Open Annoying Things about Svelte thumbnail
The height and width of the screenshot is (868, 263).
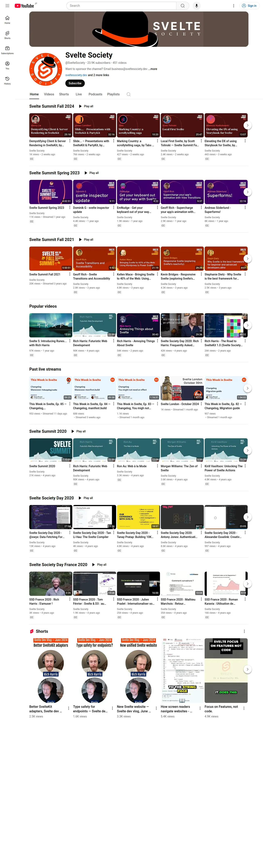(138, 325)
